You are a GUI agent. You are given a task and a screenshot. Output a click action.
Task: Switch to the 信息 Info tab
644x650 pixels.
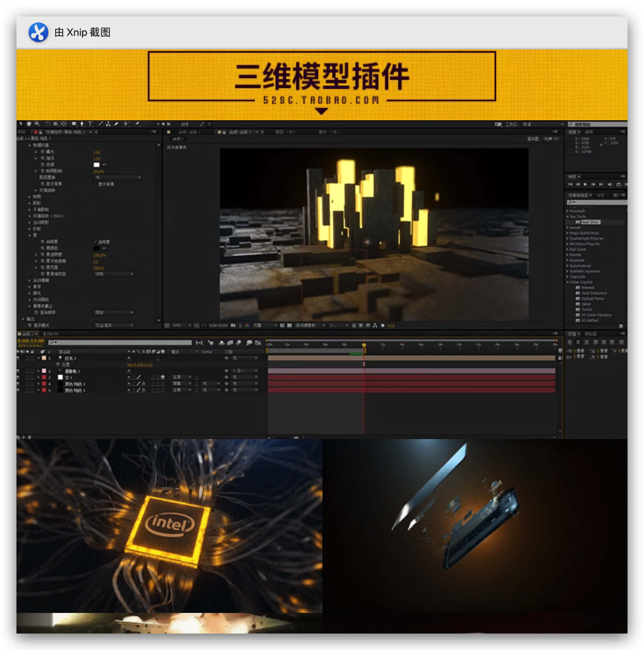click(572, 132)
